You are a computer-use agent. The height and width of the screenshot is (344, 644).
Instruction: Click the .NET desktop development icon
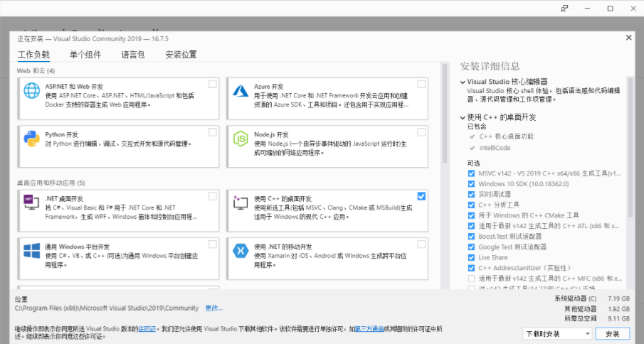(x=31, y=202)
